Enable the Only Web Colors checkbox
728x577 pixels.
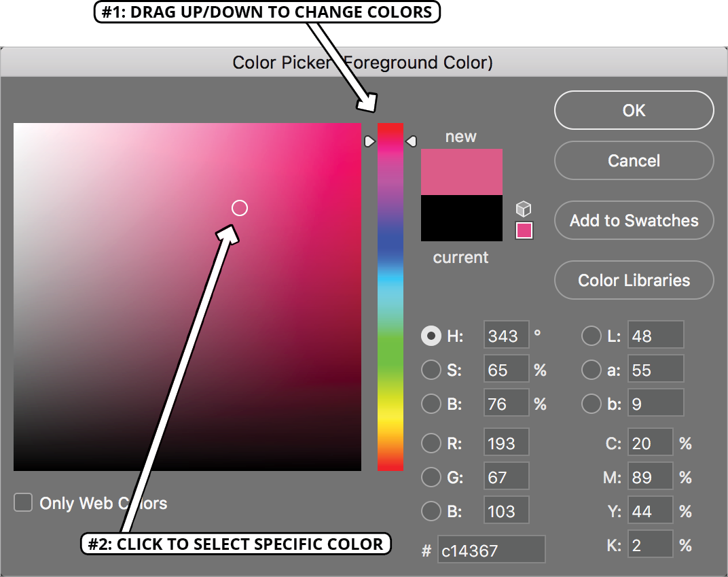[x=23, y=502]
